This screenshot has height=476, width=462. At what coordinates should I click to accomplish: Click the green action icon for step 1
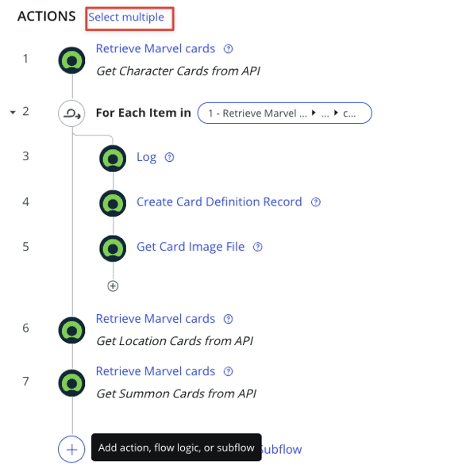point(71,60)
